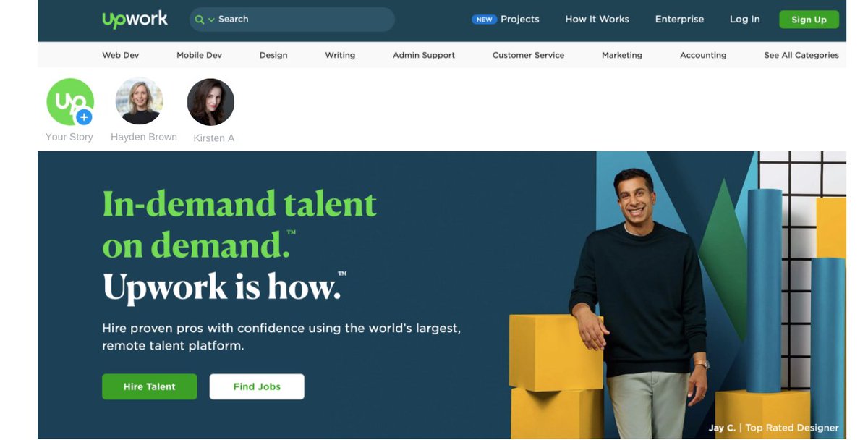
Task: Click the search magnifier icon
Action: [x=200, y=20]
